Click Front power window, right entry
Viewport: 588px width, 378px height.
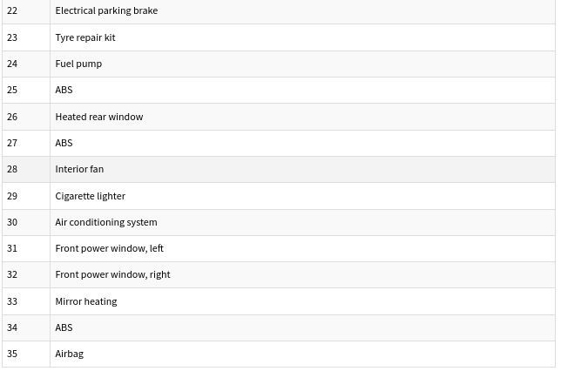[x=112, y=274]
